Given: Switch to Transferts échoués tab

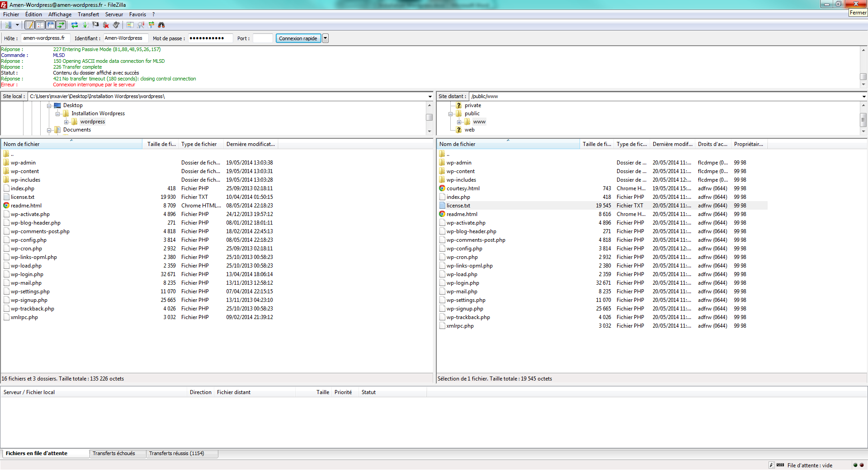Looking at the screenshot, I should [x=118, y=453].
